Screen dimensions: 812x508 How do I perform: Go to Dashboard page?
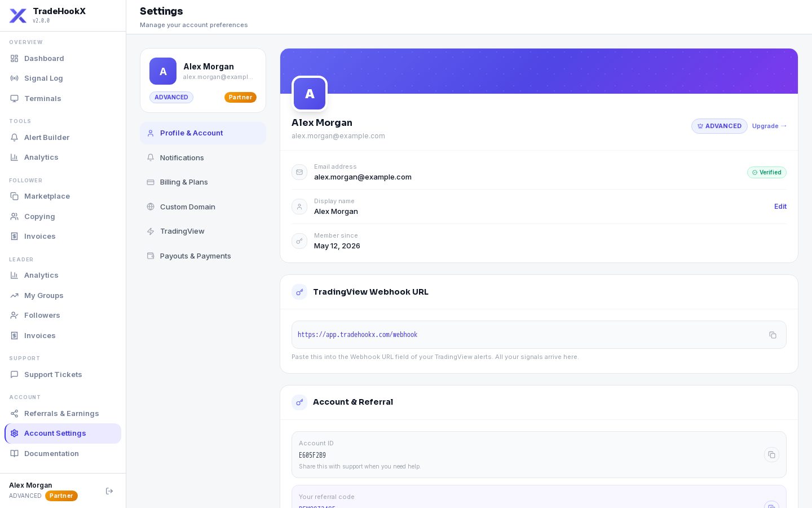tap(63, 59)
